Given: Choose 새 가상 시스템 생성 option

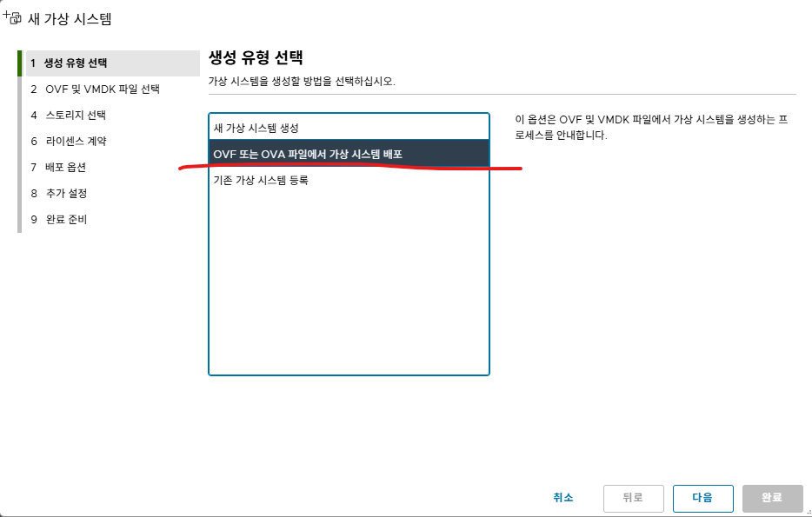Looking at the screenshot, I should point(349,128).
